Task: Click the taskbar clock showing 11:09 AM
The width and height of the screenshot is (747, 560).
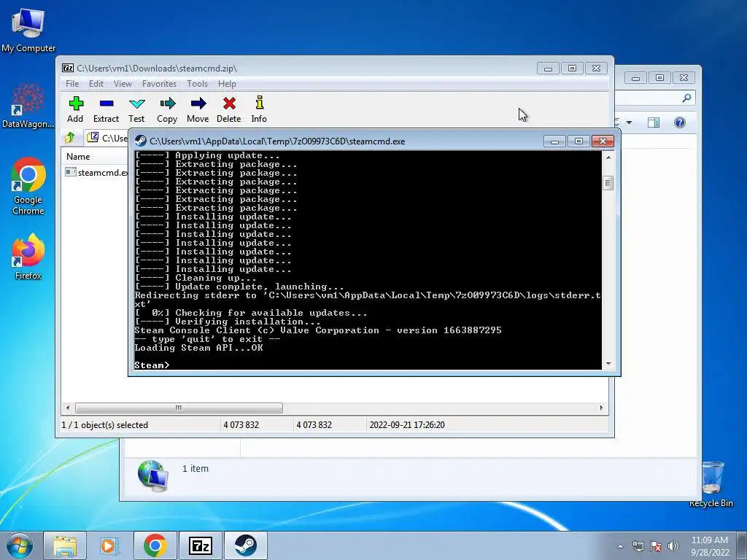Action: [710, 546]
